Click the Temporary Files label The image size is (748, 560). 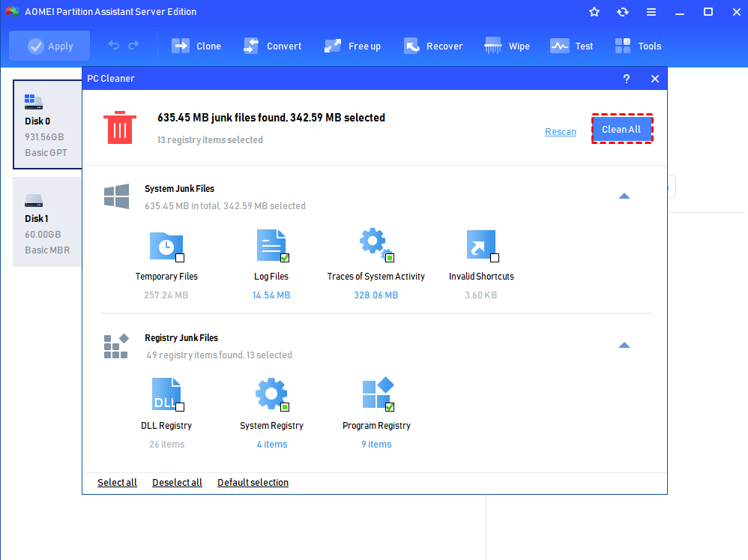[x=166, y=277]
